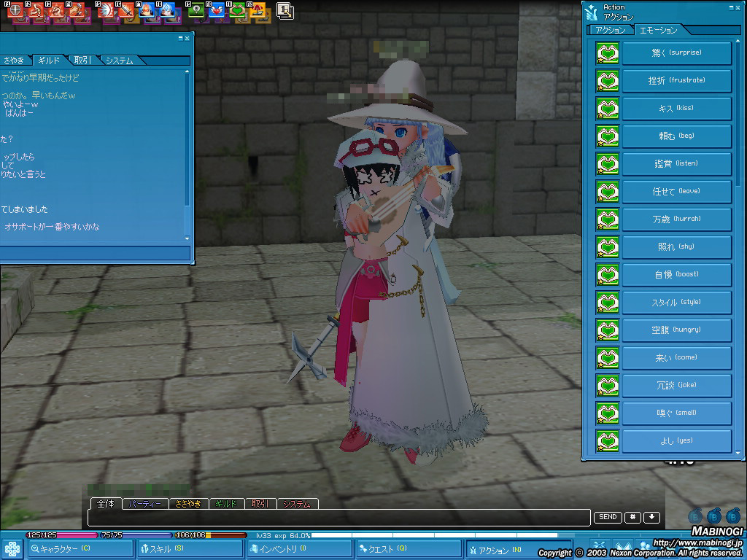Click the stamina bar 106/106
Viewport: 747px width, 560px height.
point(211,535)
